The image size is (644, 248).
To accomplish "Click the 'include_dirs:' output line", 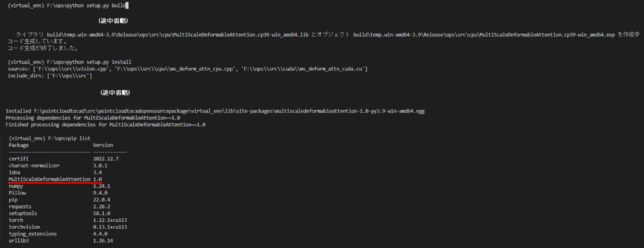I will 50,76.
